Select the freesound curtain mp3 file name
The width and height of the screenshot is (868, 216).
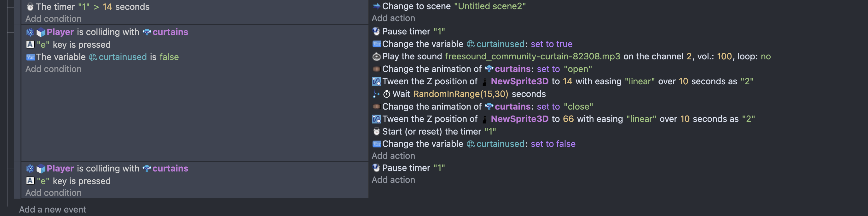[532, 56]
